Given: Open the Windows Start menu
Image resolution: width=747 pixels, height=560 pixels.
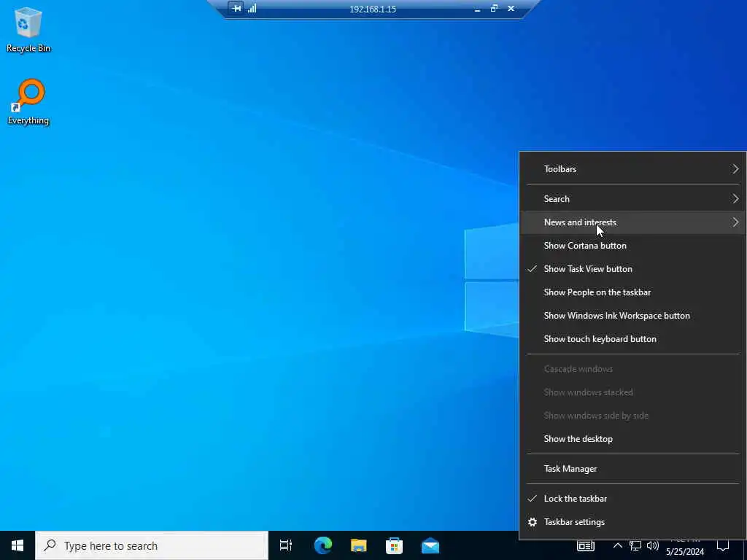Looking at the screenshot, I should pyautogui.click(x=18, y=545).
